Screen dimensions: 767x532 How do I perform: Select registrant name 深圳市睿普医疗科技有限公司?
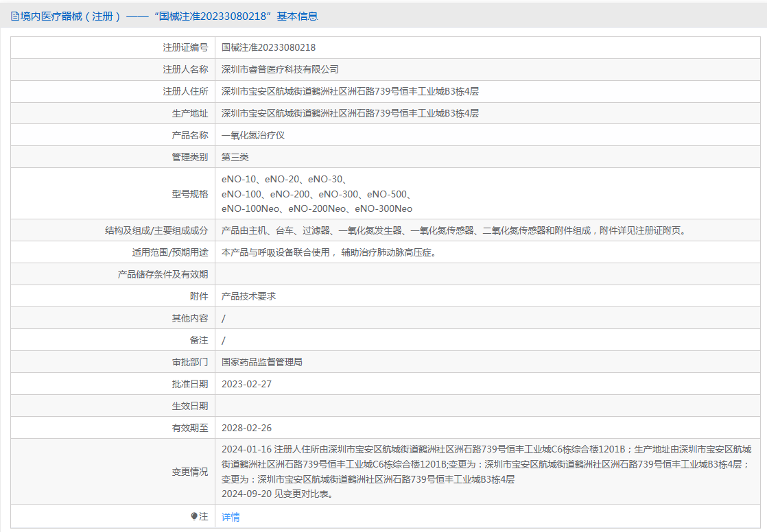281,69
